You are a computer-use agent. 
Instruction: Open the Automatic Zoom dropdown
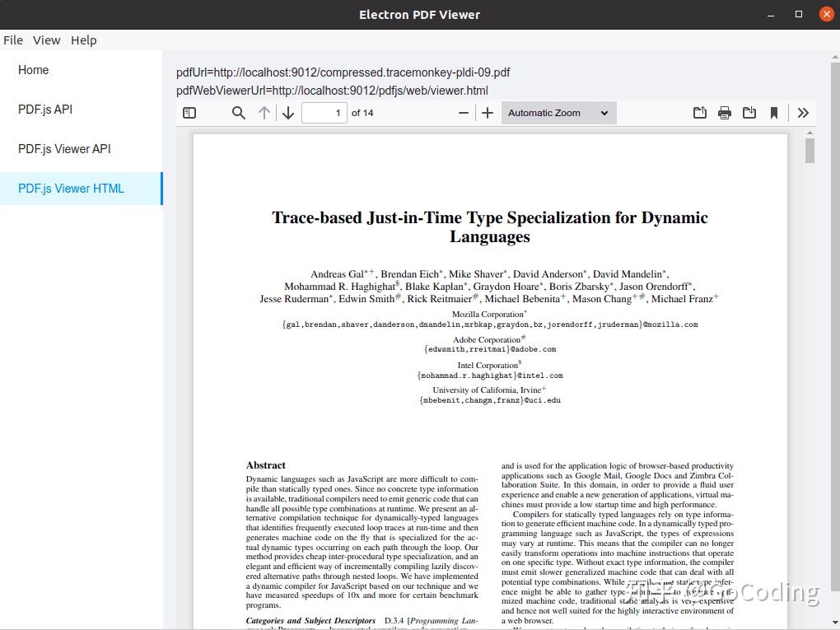(558, 113)
